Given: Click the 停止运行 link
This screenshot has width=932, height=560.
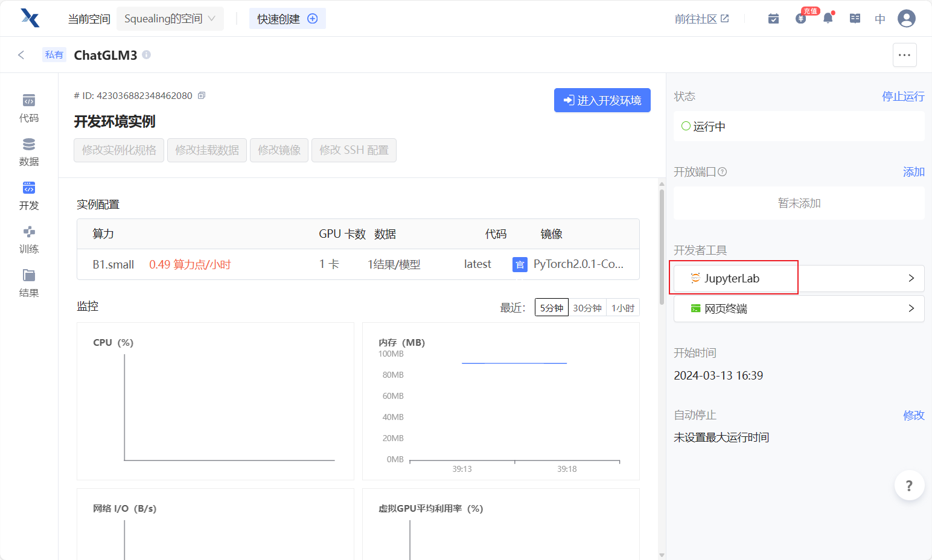Looking at the screenshot, I should click(x=902, y=97).
